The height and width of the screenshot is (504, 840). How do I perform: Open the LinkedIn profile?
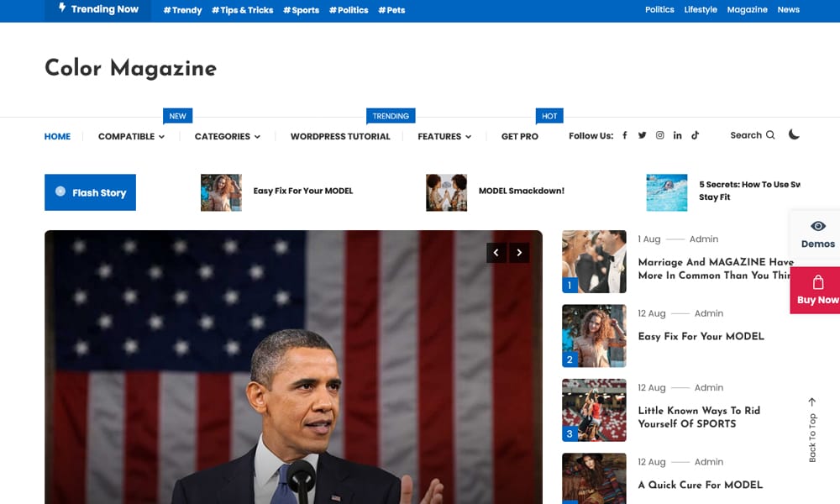pos(677,134)
